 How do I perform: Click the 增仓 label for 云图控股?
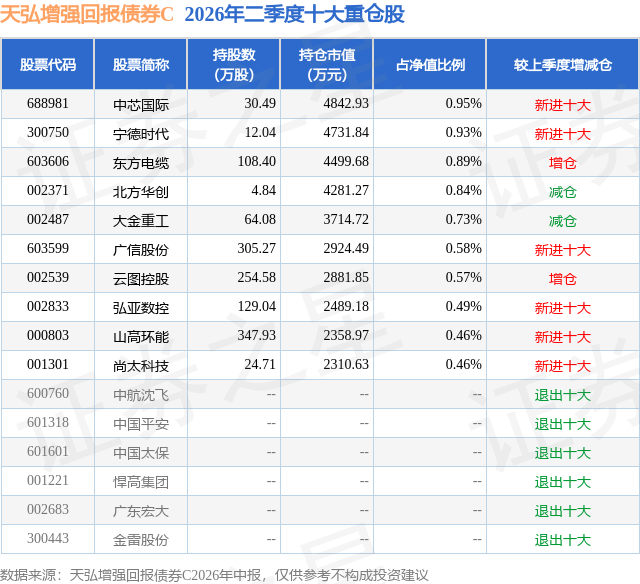(x=562, y=278)
